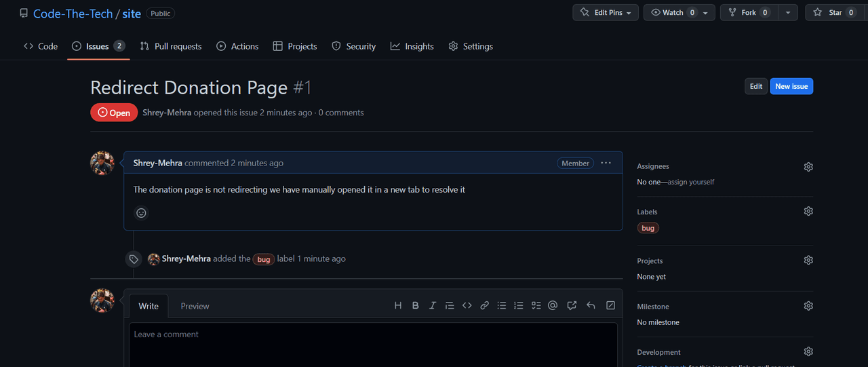This screenshot has height=367, width=868.
Task: Open the Fork dropdown arrow
Action: [x=787, y=13]
